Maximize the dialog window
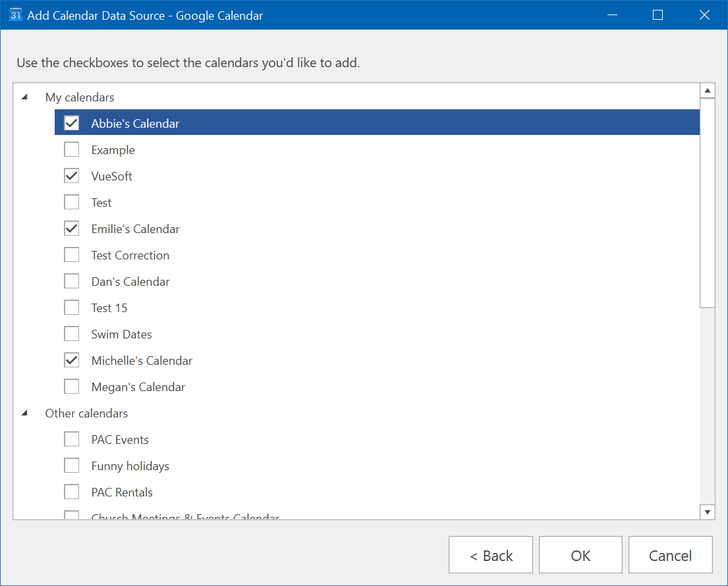728x586 pixels. [x=658, y=15]
